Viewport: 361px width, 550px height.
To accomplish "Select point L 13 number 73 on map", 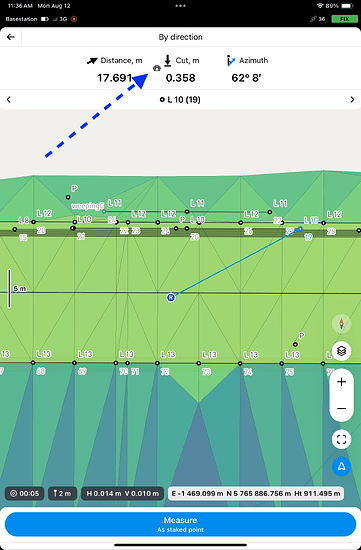I will 199,363.
